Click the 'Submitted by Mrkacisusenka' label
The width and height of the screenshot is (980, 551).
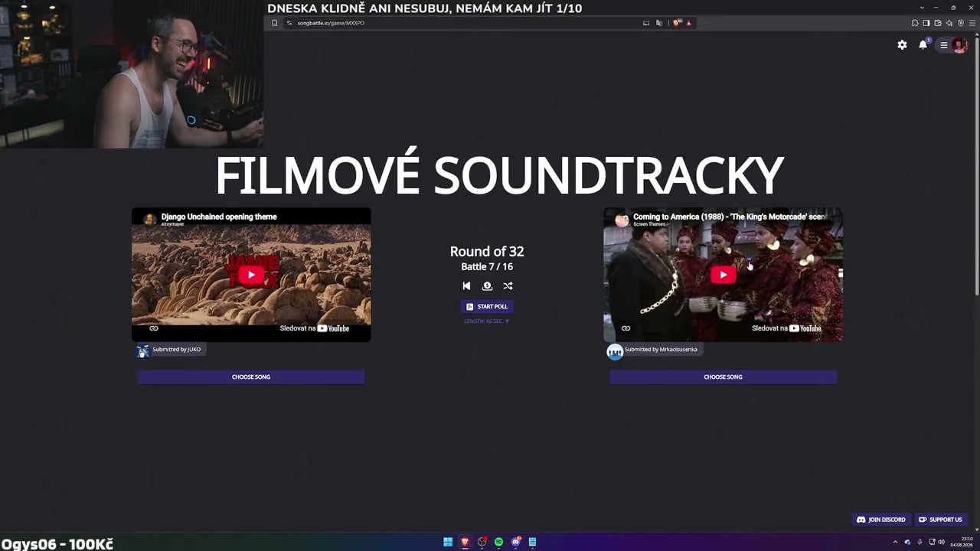[661, 350]
